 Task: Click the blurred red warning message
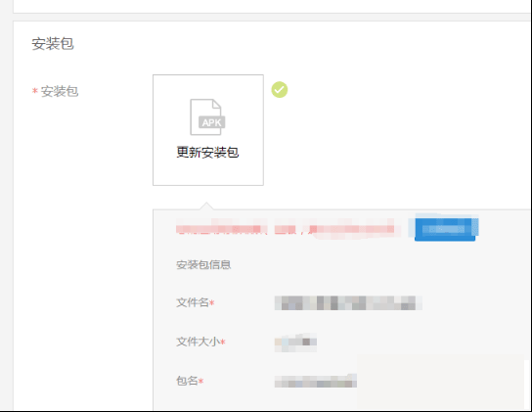(288, 228)
